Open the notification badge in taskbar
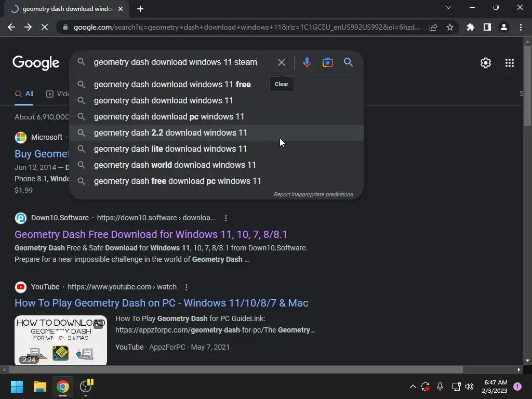 pos(517,387)
